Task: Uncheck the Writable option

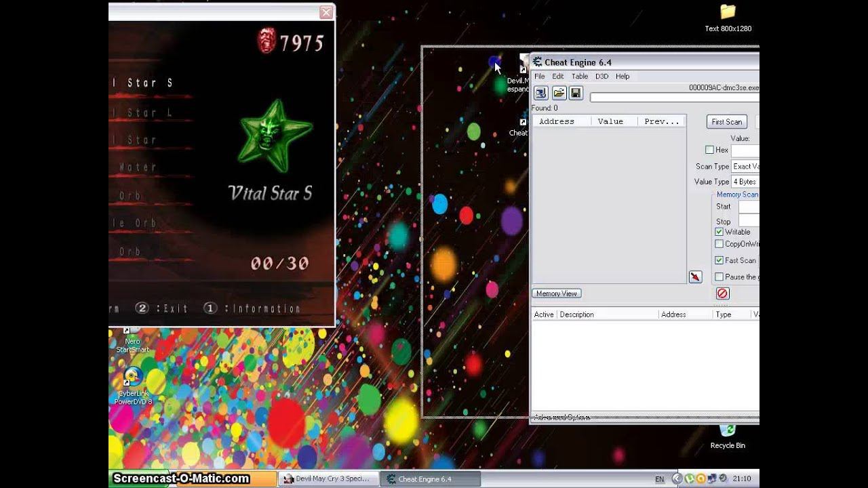Action: pyautogui.click(x=719, y=232)
